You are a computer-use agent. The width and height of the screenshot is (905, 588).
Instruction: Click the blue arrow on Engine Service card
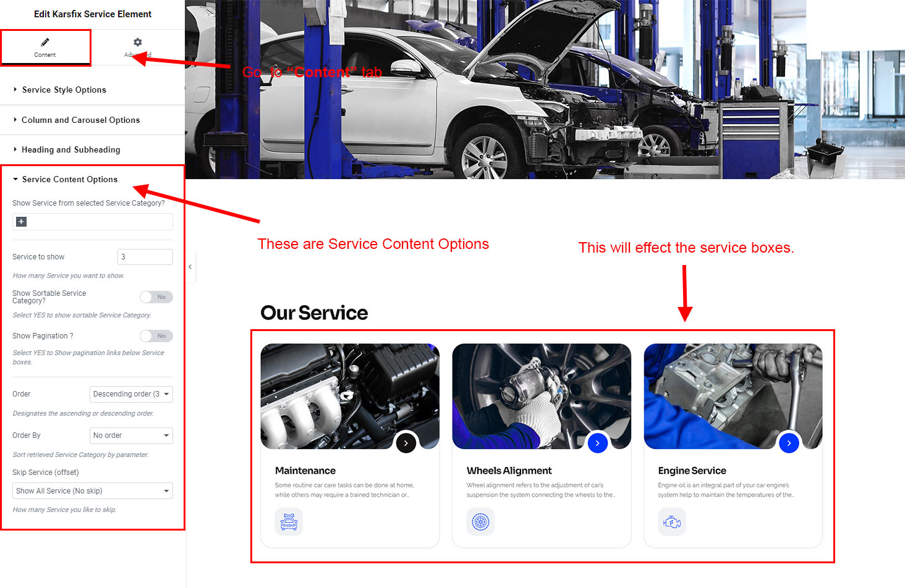(789, 443)
